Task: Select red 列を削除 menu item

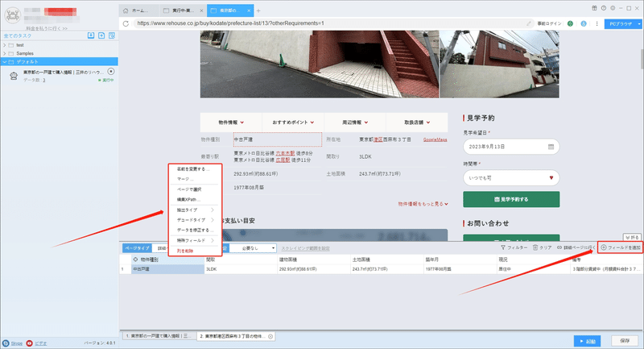Action: point(195,251)
